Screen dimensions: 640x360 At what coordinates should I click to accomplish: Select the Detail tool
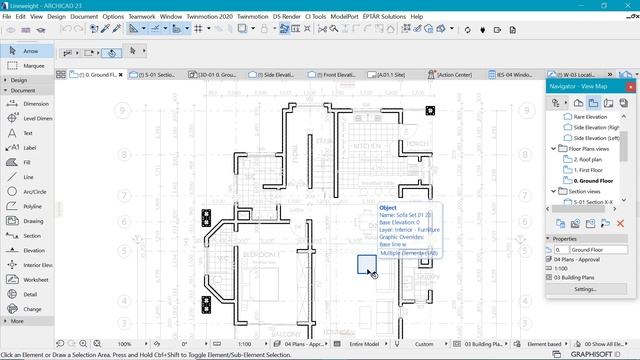(27, 295)
